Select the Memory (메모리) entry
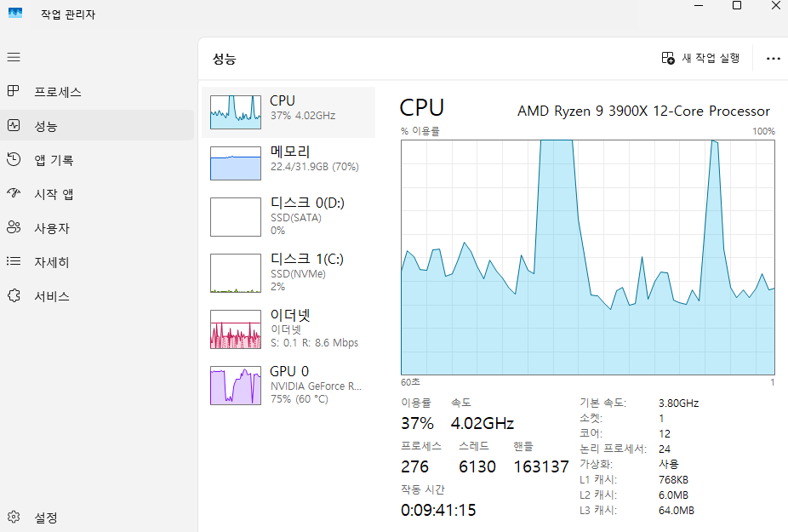Screen dimensions: 788x532 click(288, 163)
